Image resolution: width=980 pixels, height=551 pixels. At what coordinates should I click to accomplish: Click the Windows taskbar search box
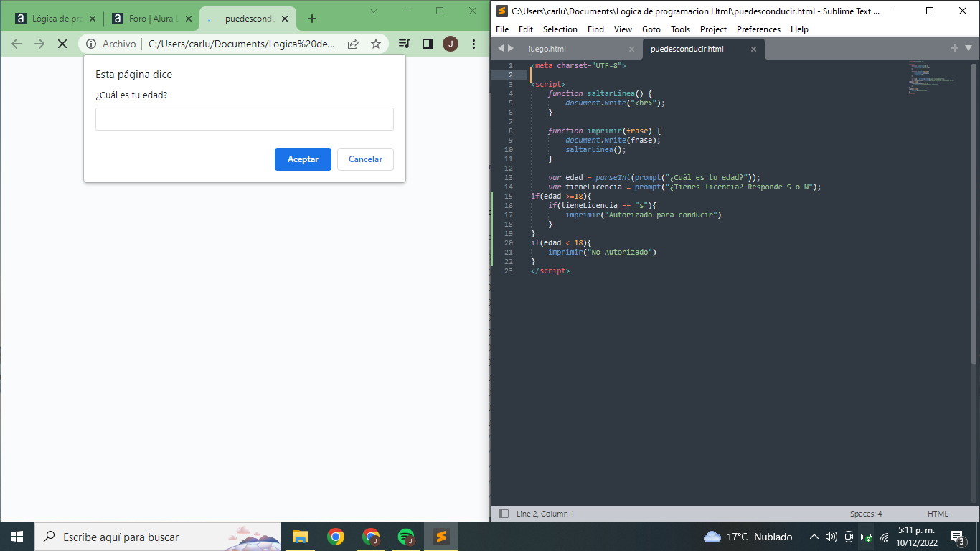pyautogui.click(x=158, y=537)
